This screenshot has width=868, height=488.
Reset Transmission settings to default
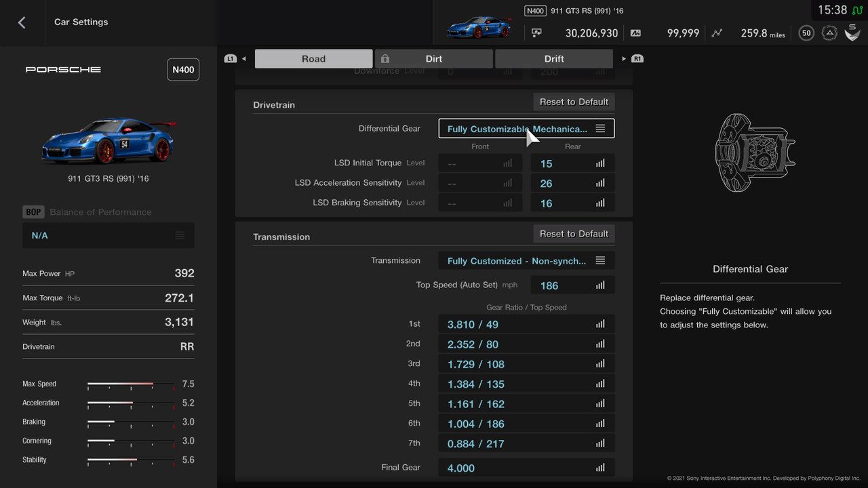tap(574, 234)
